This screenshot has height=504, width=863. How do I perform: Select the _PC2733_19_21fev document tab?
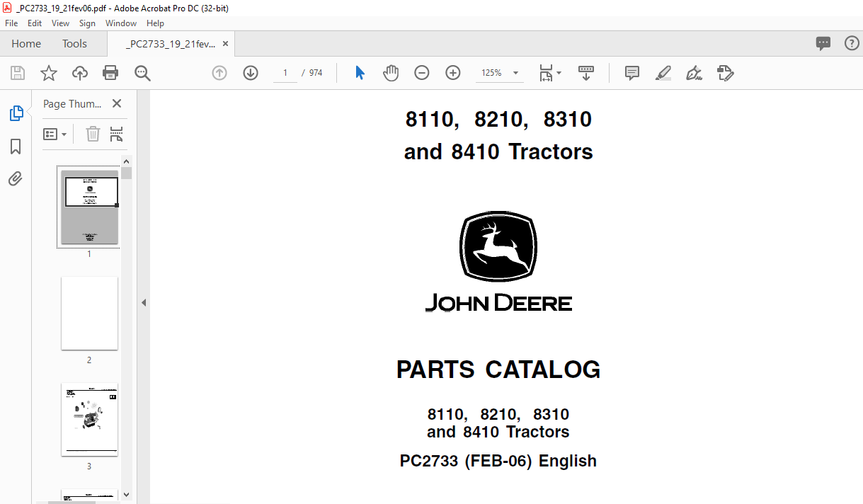click(x=170, y=44)
